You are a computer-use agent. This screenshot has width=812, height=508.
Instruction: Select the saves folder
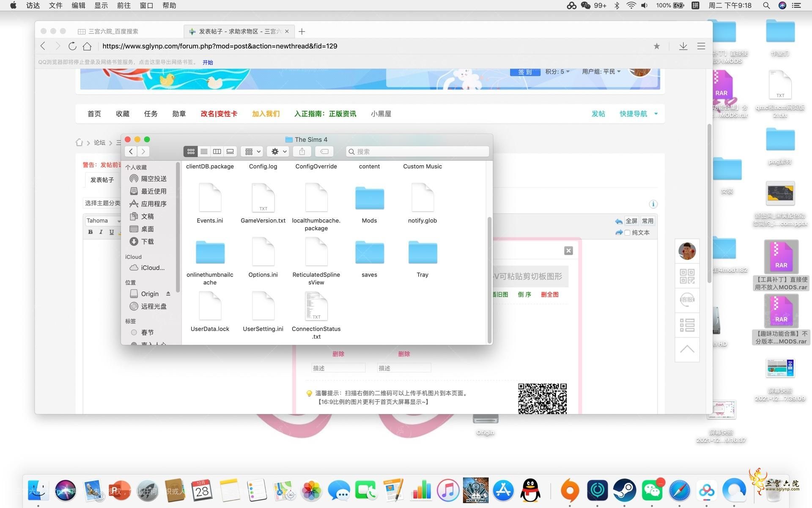pos(369,252)
